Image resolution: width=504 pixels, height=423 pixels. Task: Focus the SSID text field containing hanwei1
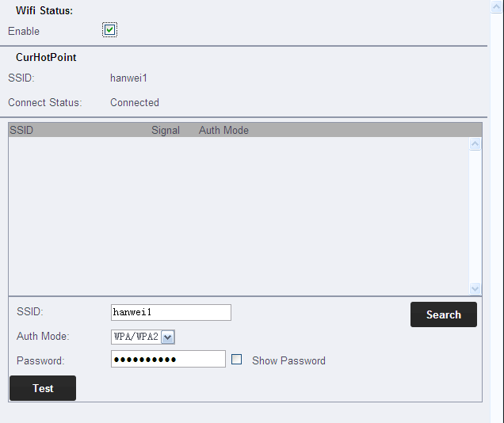(x=171, y=313)
